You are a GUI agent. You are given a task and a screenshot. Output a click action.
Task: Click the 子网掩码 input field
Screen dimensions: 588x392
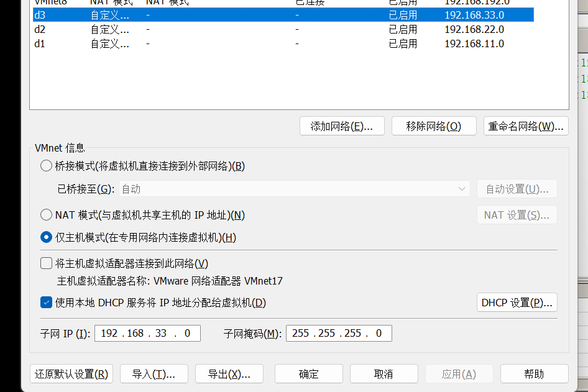339,334
